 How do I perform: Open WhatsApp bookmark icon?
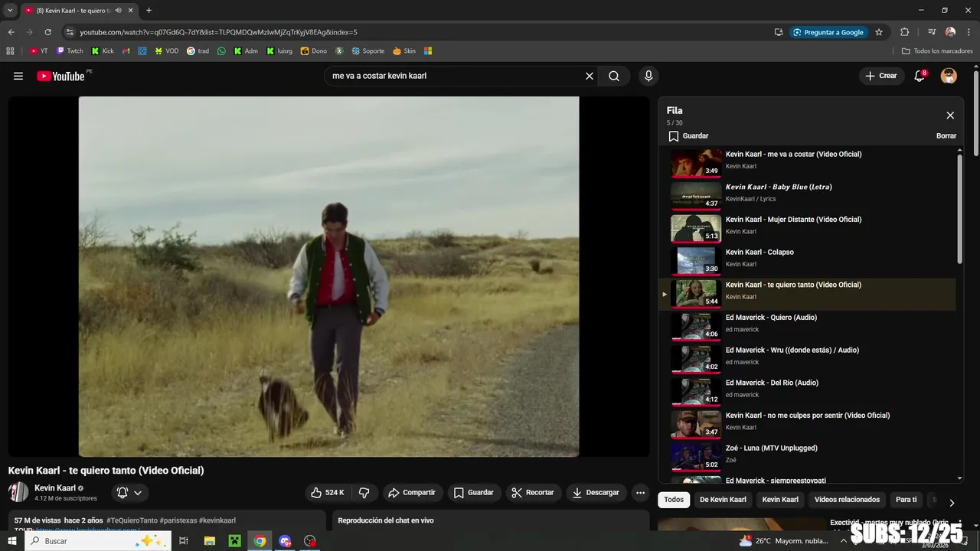222,51
